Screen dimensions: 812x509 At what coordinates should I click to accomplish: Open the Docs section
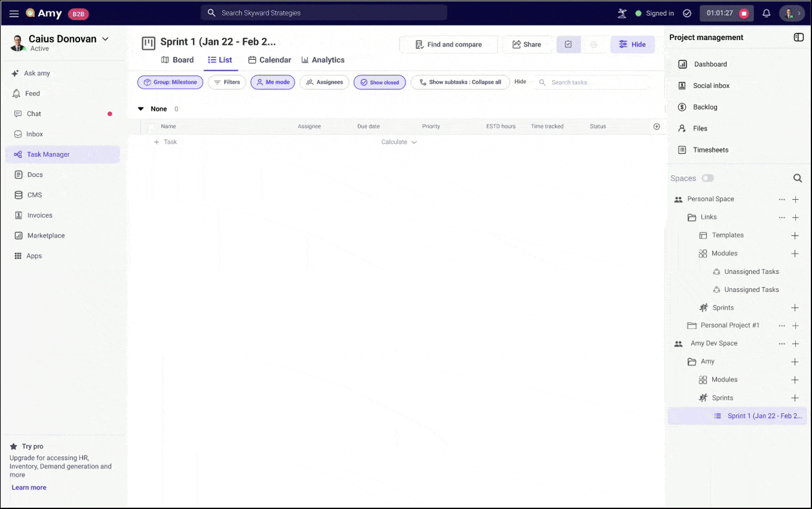click(35, 174)
